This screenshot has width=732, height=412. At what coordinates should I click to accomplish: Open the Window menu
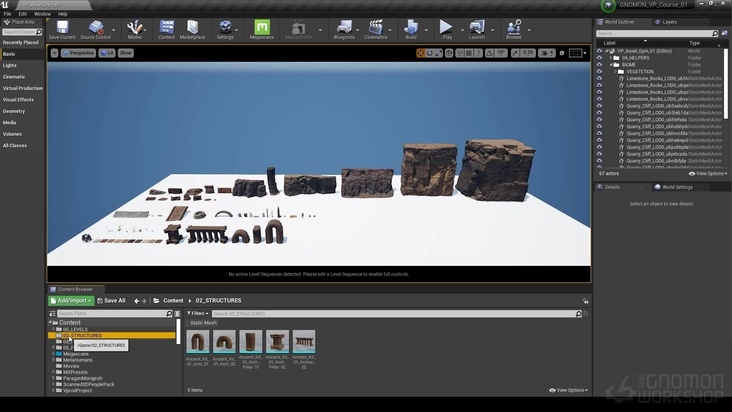(x=42, y=14)
